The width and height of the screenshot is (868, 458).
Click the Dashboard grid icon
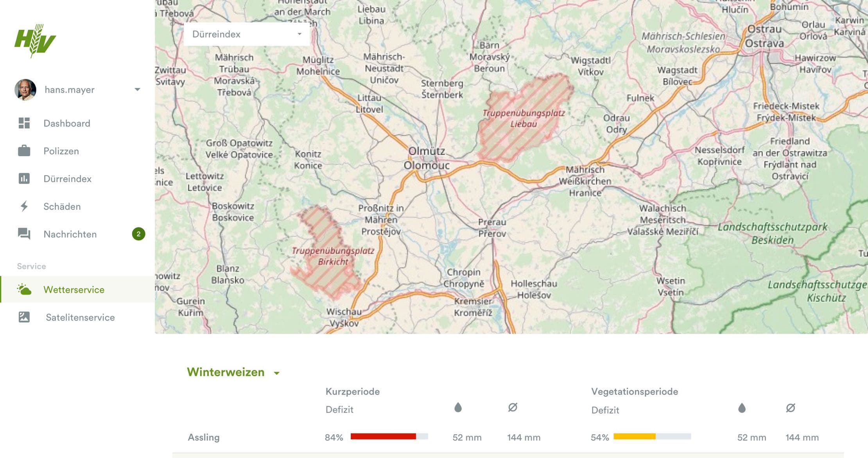pos(24,123)
